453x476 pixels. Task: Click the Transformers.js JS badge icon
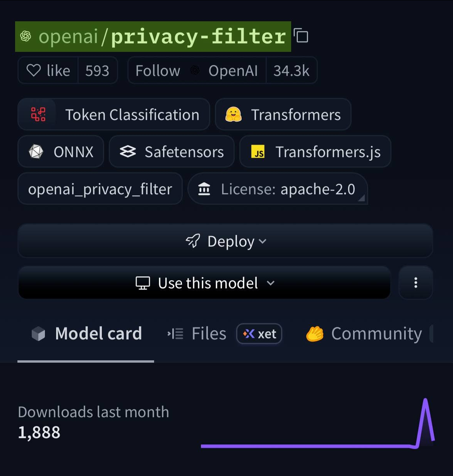point(259,152)
